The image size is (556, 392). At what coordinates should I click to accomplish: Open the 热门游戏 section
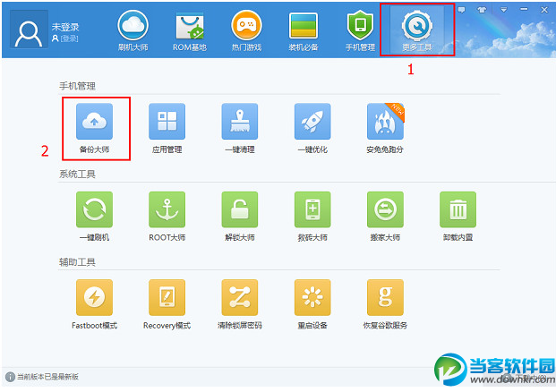[246, 31]
